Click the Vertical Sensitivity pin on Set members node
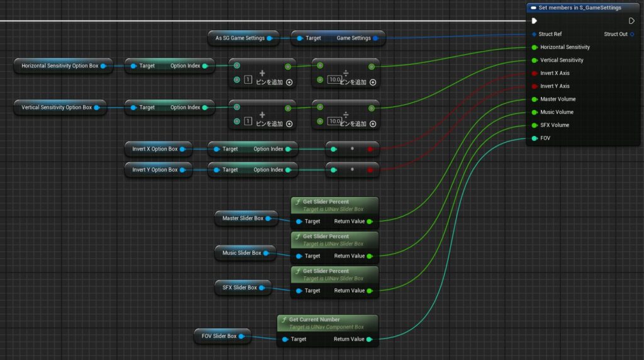This screenshot has width=644, height=360. 535,60
